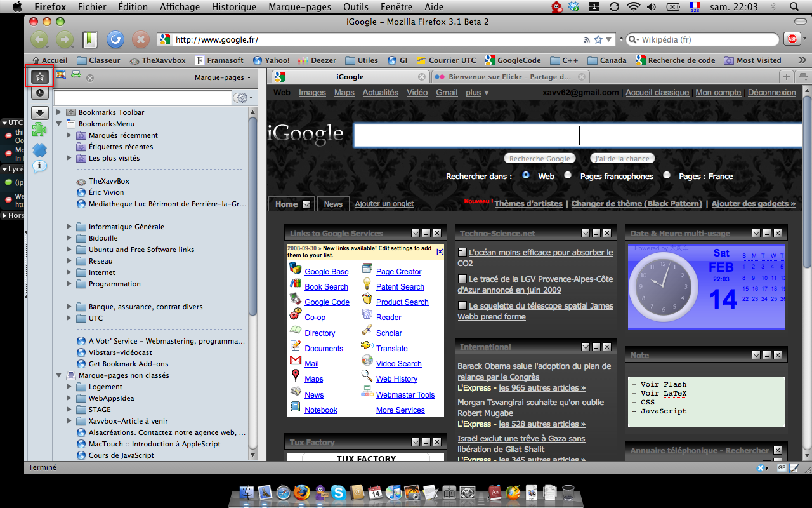The image size is (812, 508).
Task: Open the sidebar bookmarks star panel
Action: coord(40,76)
